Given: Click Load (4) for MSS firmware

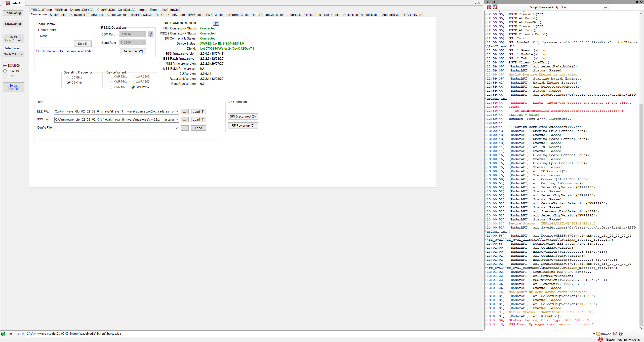Looking at the screenshot, I should pos(198,120).
